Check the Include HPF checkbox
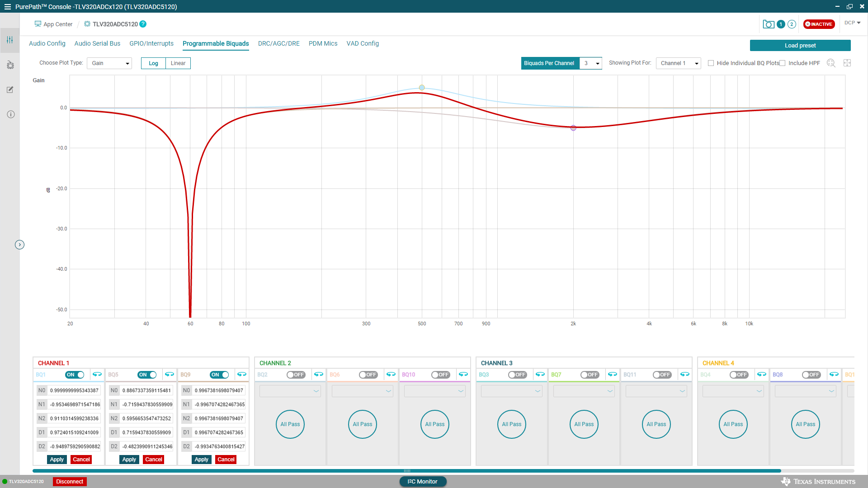 [x=783, y=63]
